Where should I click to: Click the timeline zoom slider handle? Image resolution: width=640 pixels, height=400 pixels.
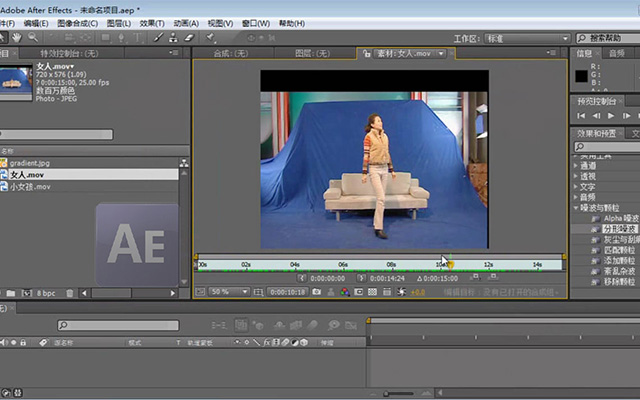pyautogui.click(x=386, y=394)
